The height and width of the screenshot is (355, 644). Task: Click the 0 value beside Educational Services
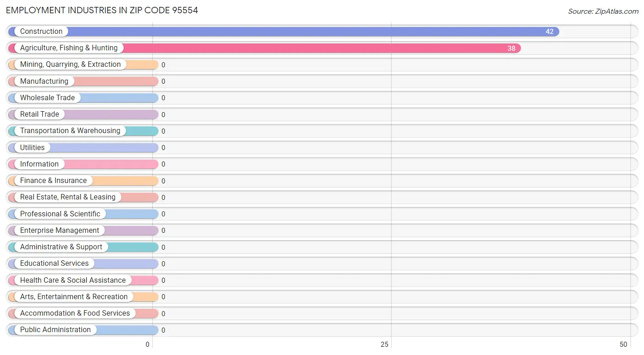163,264
